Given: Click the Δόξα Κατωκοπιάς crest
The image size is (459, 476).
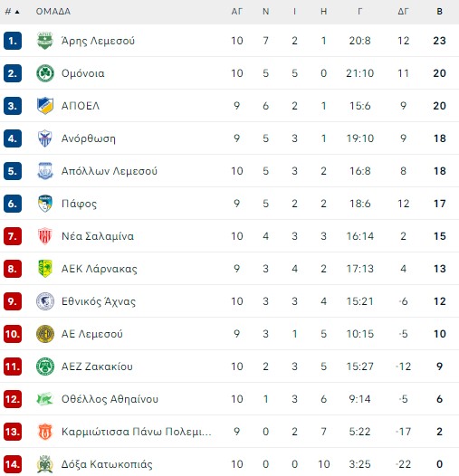Looking at the screenshot, I should tap(45, 464).
